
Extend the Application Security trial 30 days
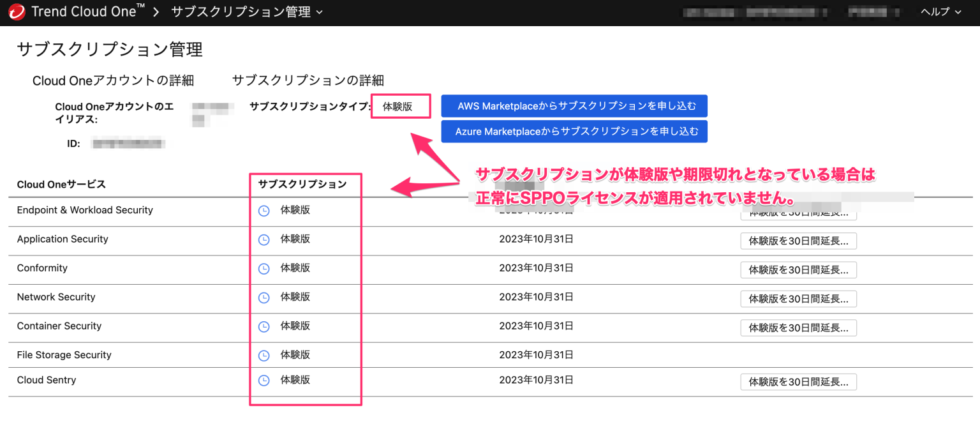click(x=798, y=241)
